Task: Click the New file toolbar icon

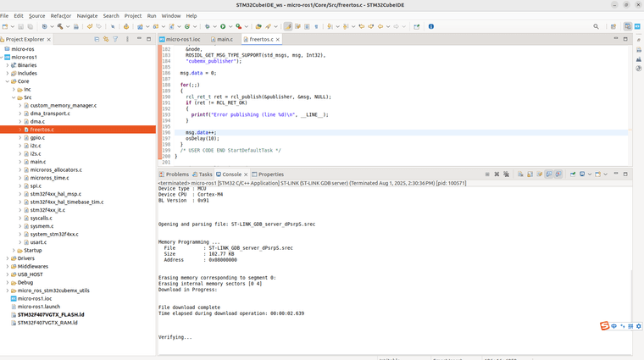Action: (x=5, y=26)
